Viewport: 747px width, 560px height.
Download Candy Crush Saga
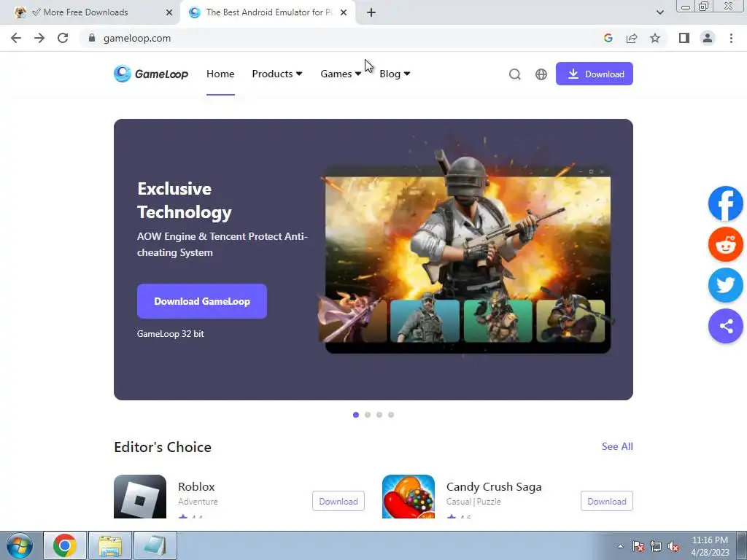606,501
